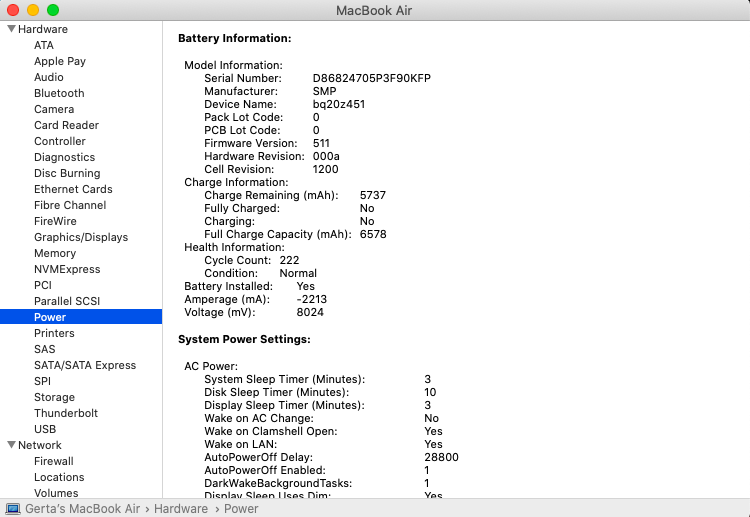This screenshot has width=750, height=517.
Task: Select Thunderbolt in the sidebar
Action: [66, 413]
